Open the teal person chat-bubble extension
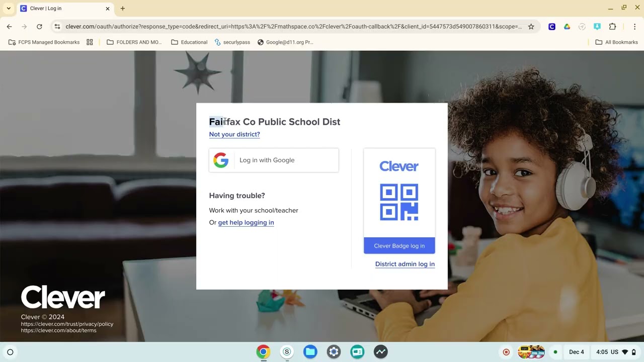Image resolution: width=644 pixels, height=362 pixels. click(597, 27)
